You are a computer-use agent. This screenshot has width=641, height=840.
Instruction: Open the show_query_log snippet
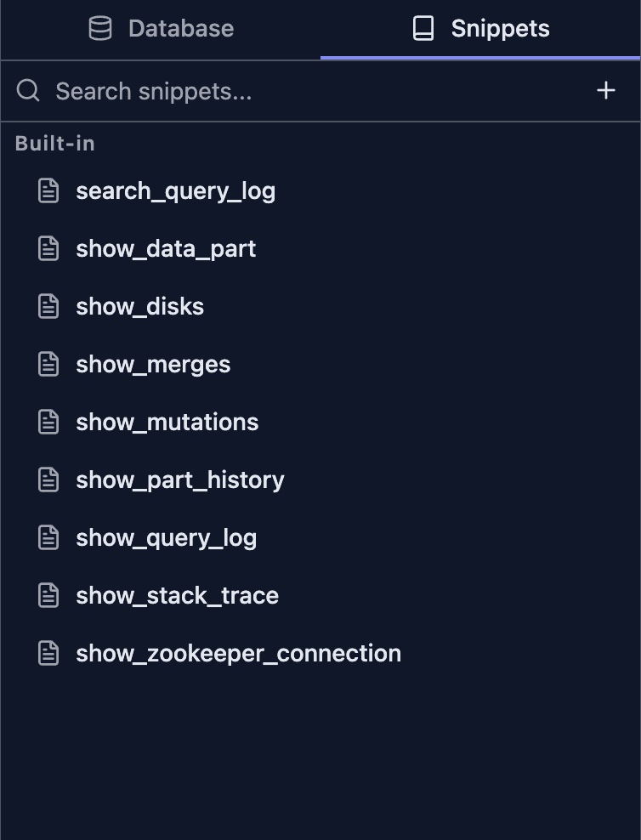(166, 537)
